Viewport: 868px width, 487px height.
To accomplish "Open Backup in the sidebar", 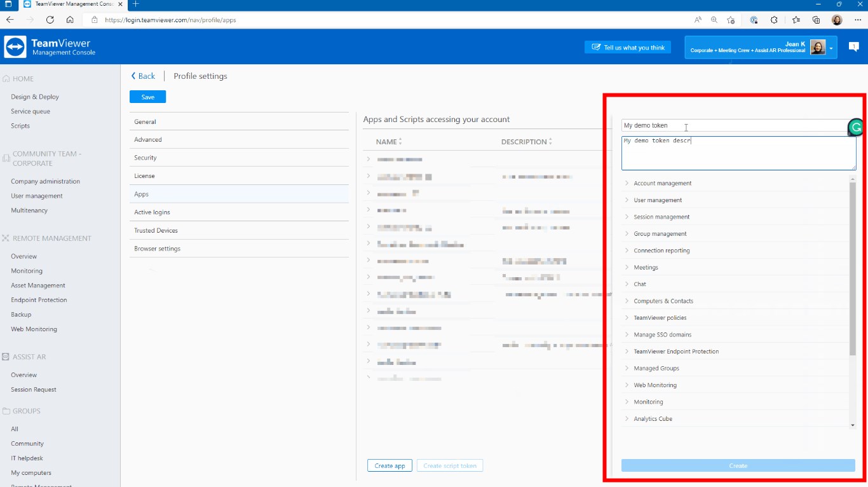I will [x=21, y=315].
